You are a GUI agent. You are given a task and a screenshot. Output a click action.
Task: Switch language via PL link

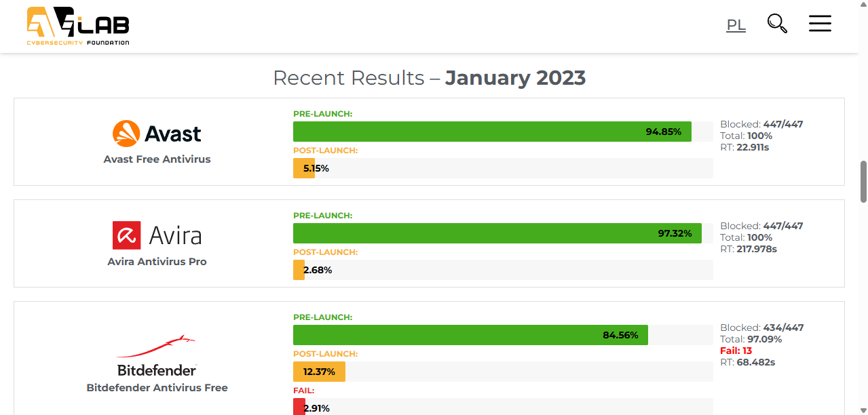tap(736, 25)
